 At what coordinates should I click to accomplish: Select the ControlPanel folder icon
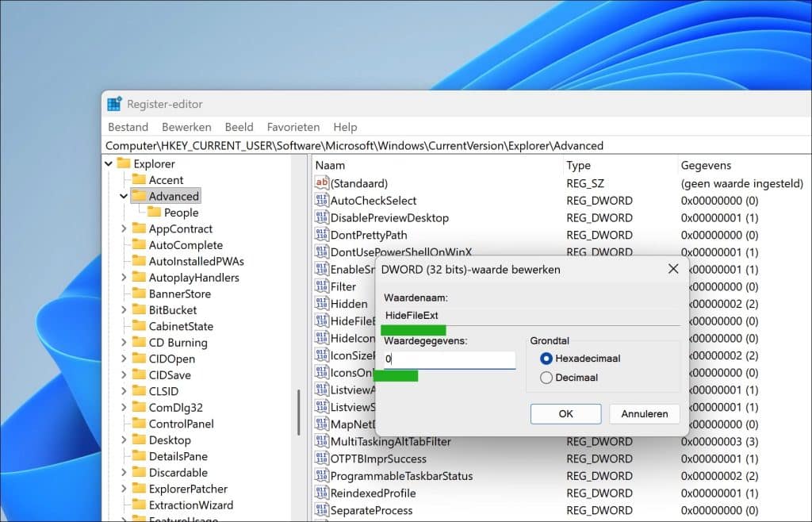pyautogui.click(x=139, y=423)
